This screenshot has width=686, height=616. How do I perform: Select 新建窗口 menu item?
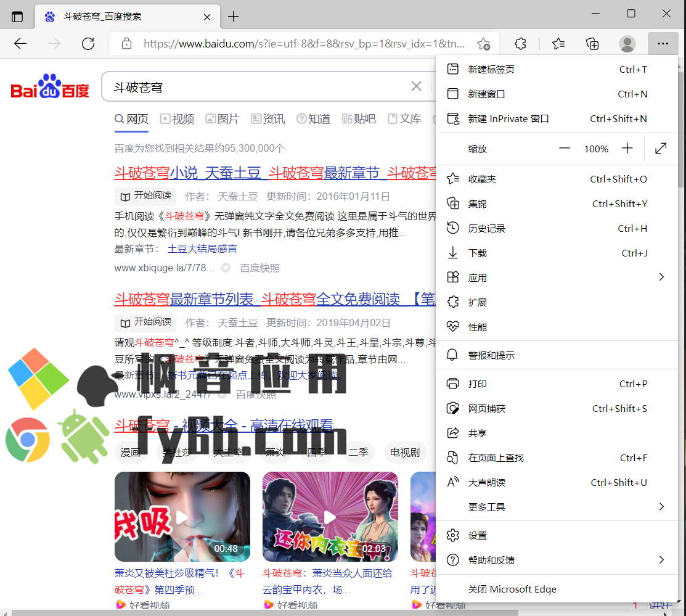click(557, 94)
